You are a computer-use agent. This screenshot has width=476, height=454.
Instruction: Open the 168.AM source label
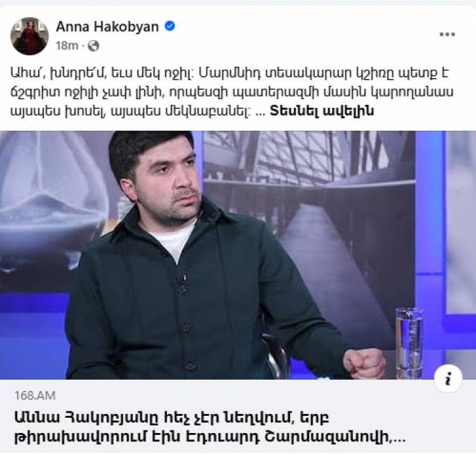pyautogui.click(x=35, y=396)
